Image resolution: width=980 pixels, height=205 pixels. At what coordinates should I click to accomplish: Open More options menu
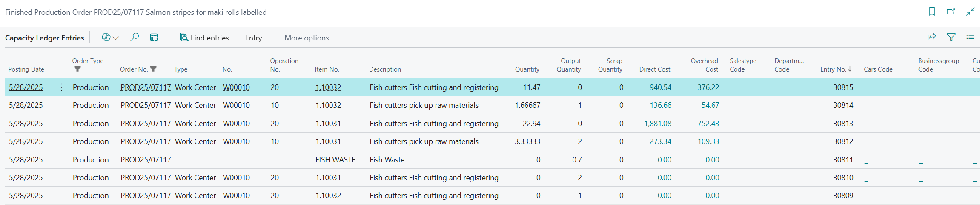tap(307, 38)
